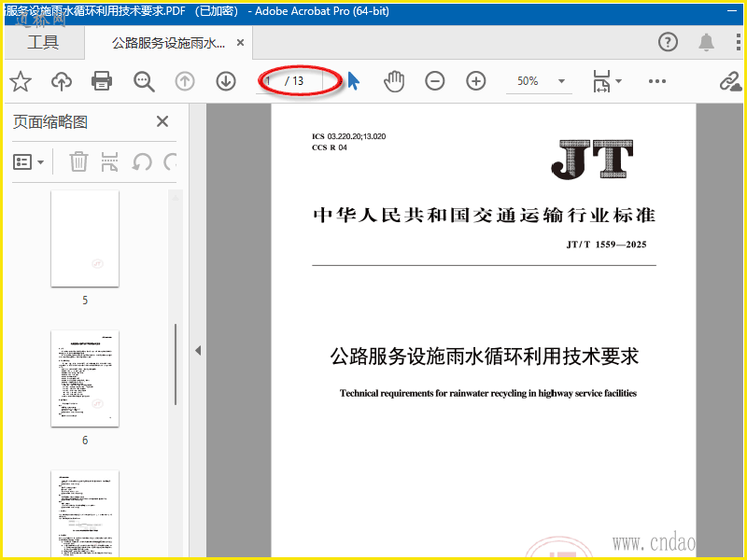Go to next page arrow
This screenshot has width=747, height=560.
[226, 81]
